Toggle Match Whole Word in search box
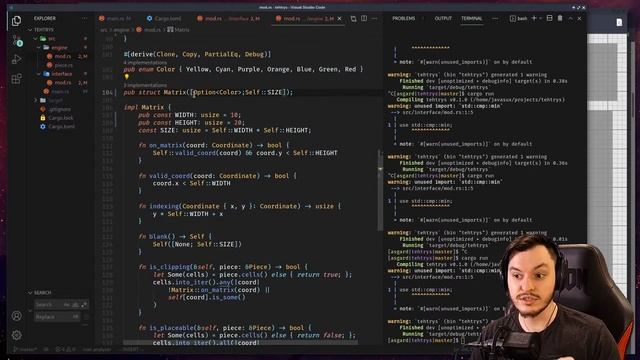 (76, 304)
